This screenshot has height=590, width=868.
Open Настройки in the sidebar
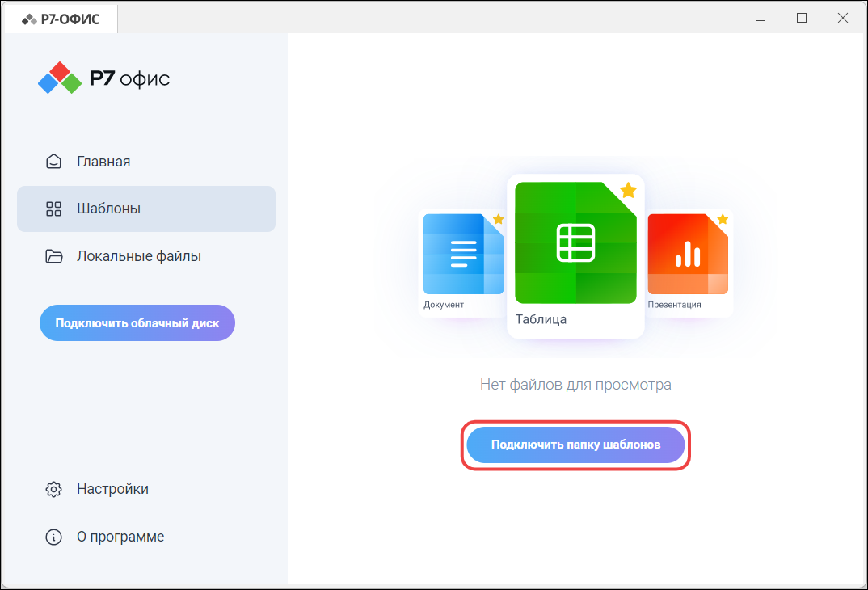coord(146,489)
